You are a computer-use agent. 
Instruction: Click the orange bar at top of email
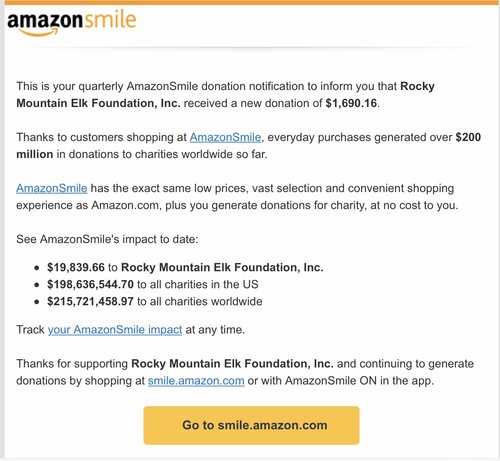click(252, 2)
